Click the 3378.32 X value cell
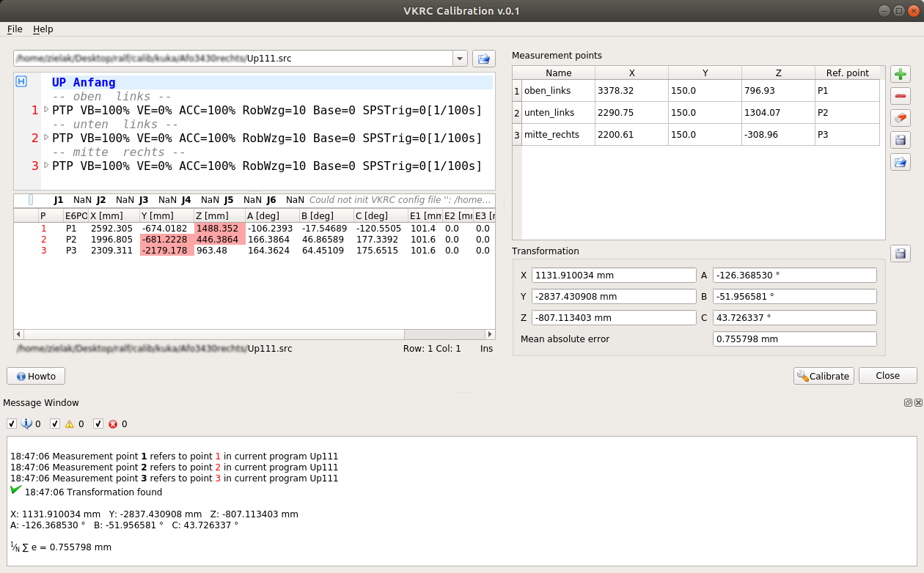924x573 pixels. coord(631,91)
